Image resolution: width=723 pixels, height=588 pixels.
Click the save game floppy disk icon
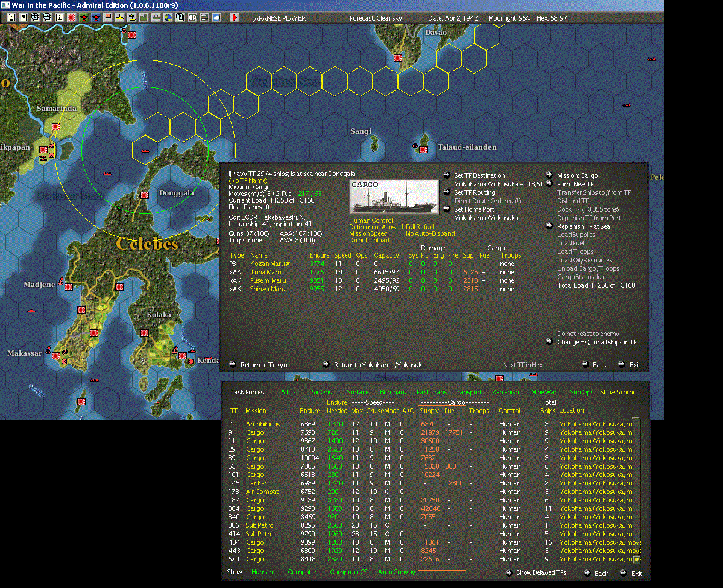point(11,17)
